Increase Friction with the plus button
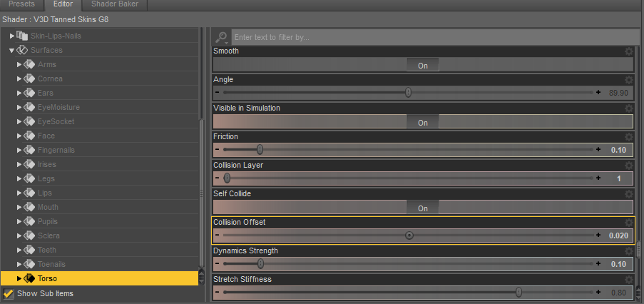Screen dimensions: 644x304 pyautogui.click(x=598, y=150)
